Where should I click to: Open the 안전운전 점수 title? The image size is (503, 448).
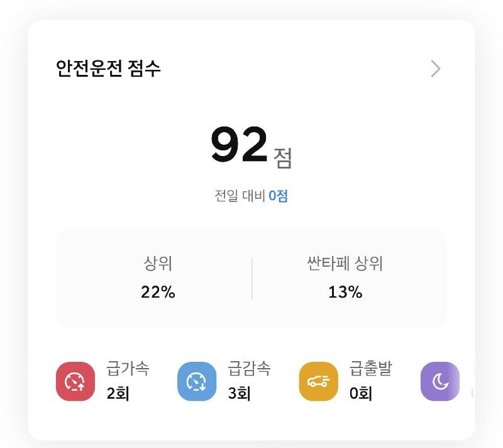[x=108, y=69]
